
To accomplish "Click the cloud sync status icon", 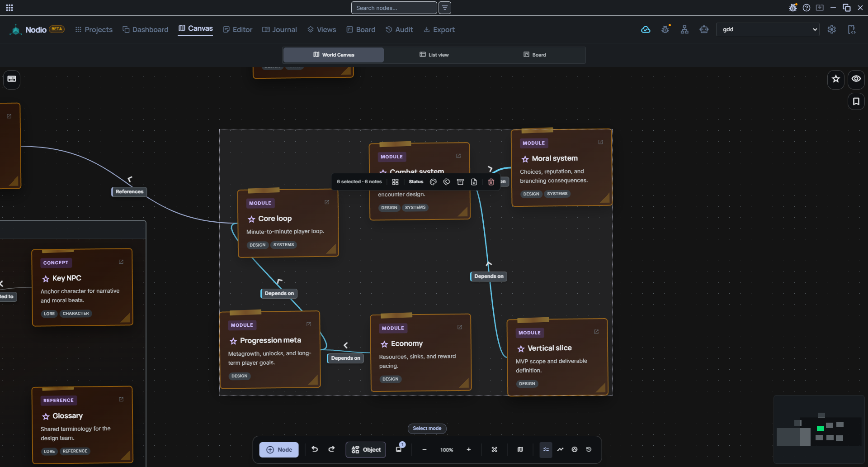I will 646,29.
